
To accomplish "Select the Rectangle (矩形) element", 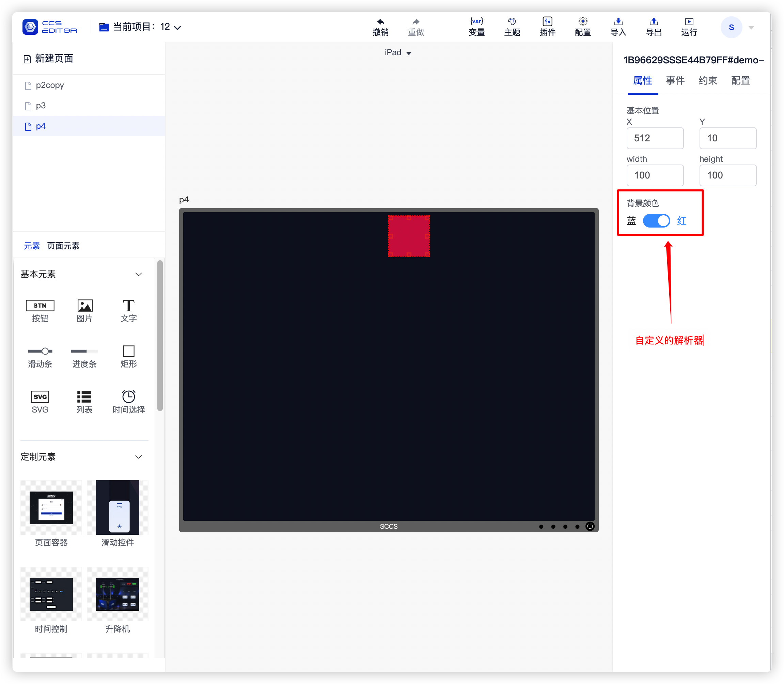I will 129,357.
